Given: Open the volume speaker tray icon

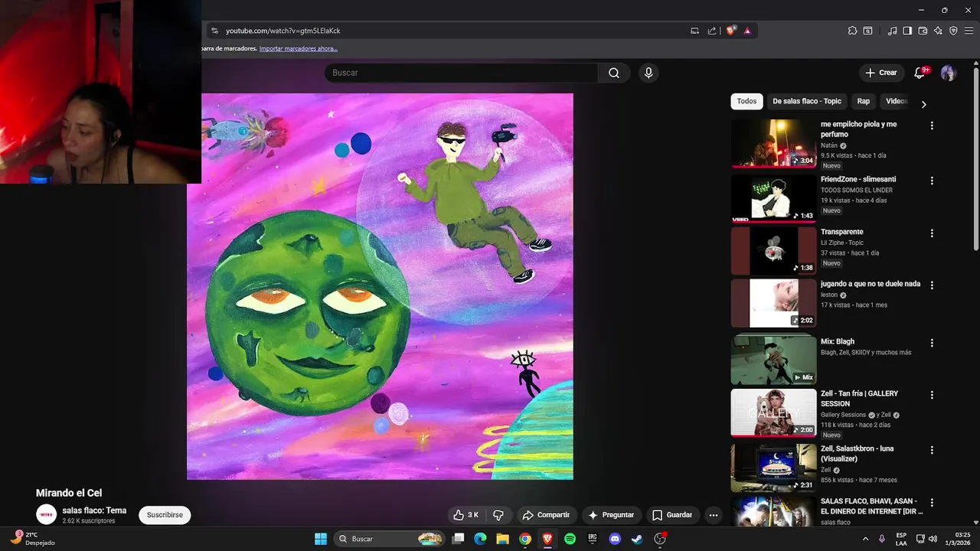Looking at the screenshot, I should tap(933, 539).
